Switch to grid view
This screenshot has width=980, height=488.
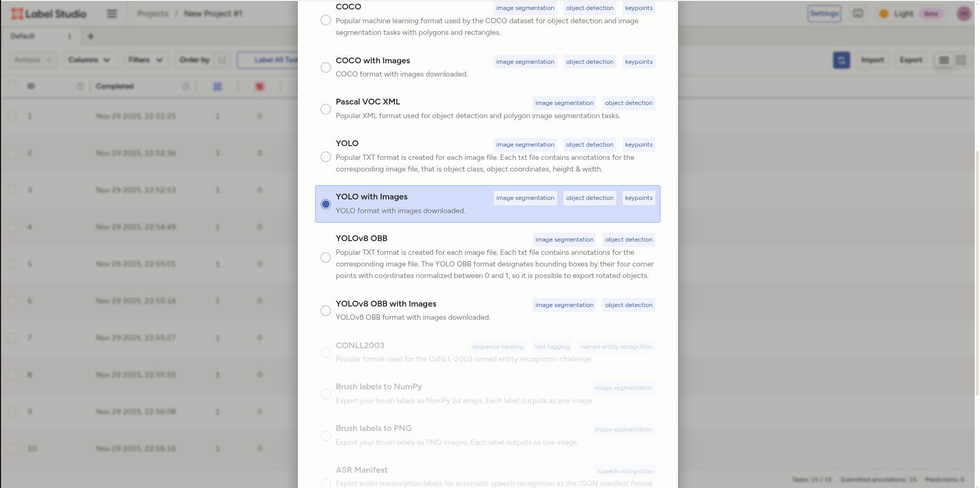click(x=961, y=60)
